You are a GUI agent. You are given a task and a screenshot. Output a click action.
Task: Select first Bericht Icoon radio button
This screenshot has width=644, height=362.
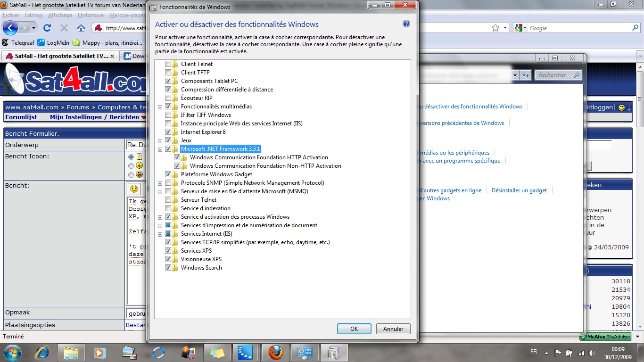tap(131, 156)
